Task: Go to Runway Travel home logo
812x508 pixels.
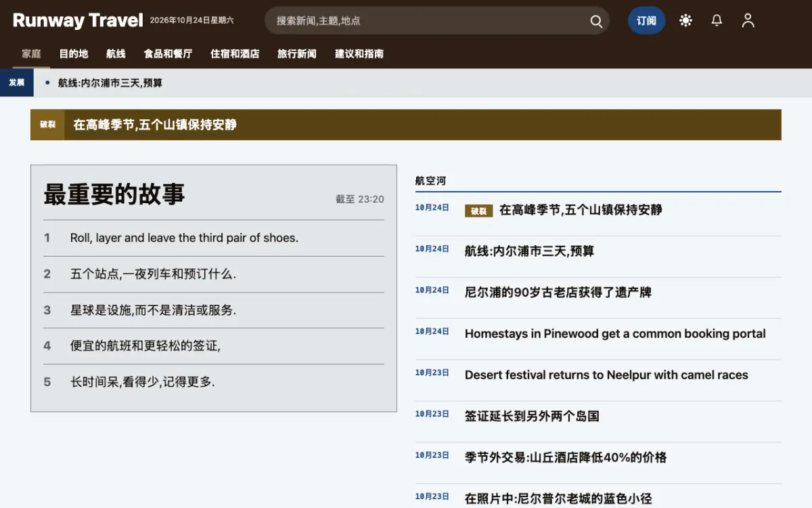Action: click(x=78, y=20)
